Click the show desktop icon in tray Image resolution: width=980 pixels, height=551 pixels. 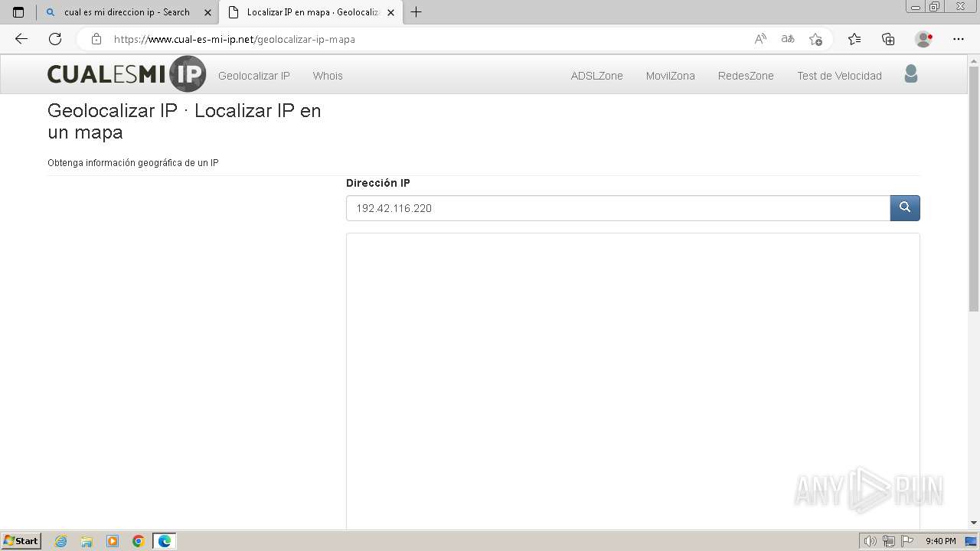(971, 541)
